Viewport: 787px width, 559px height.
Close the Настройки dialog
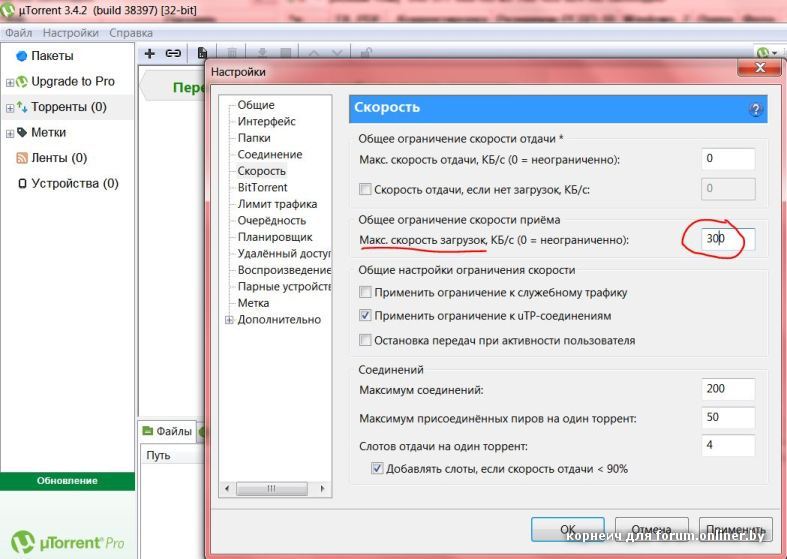[759, 67]
